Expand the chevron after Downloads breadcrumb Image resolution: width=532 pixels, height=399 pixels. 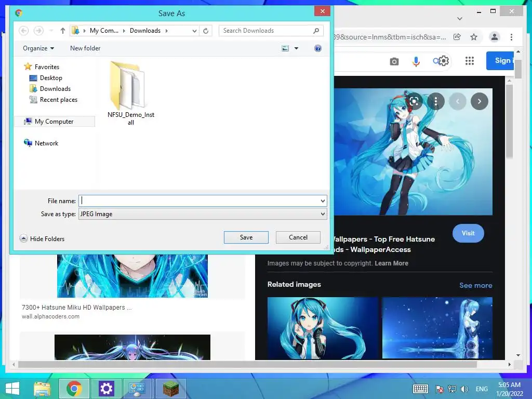click(x=167, y=31)
